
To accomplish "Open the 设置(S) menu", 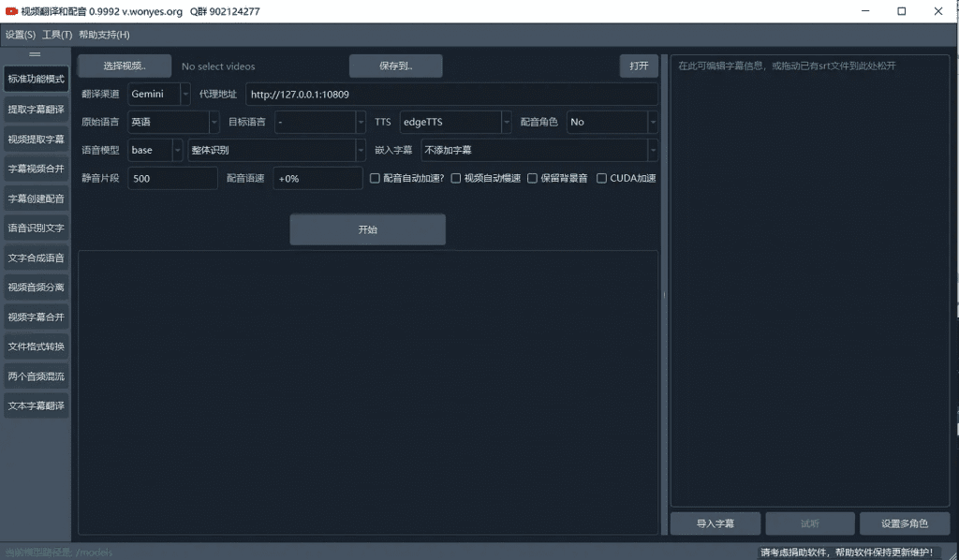I will 21,34.
